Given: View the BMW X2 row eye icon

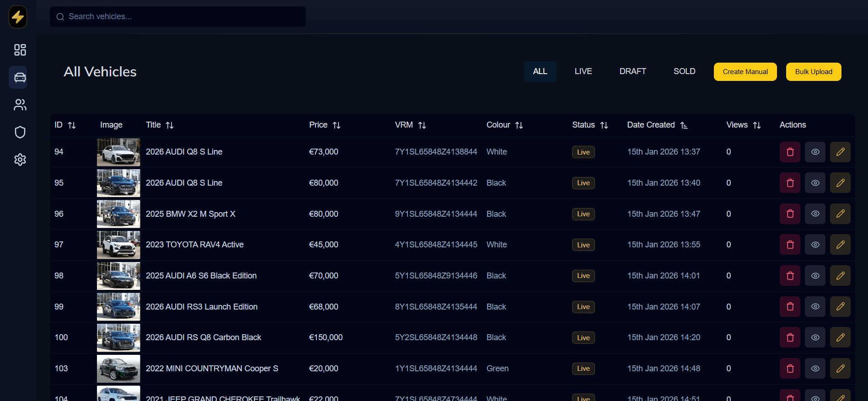Looking at the screenshot, I should 815,214.
